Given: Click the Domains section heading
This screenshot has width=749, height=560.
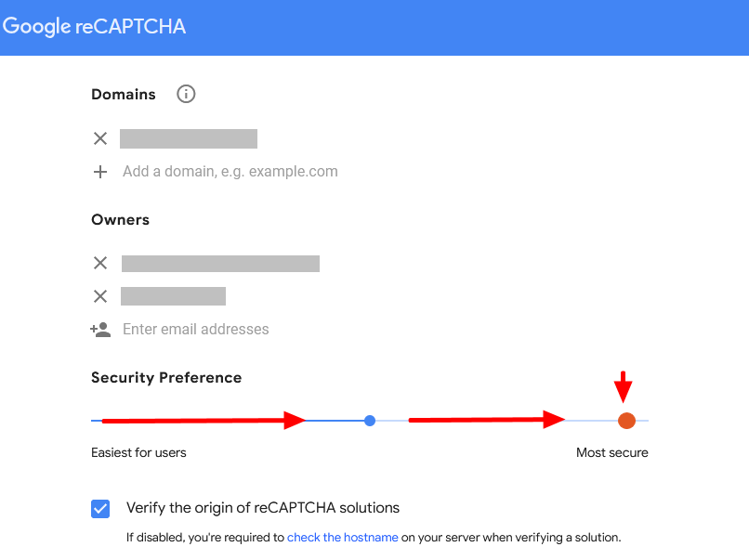Looking at the screenshot, I should coord(123,94).
